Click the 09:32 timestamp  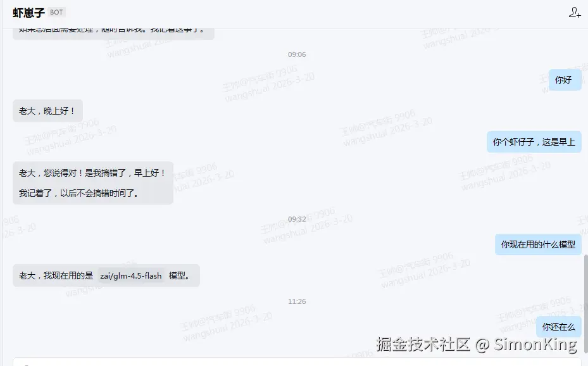click(x=297, y=219)
